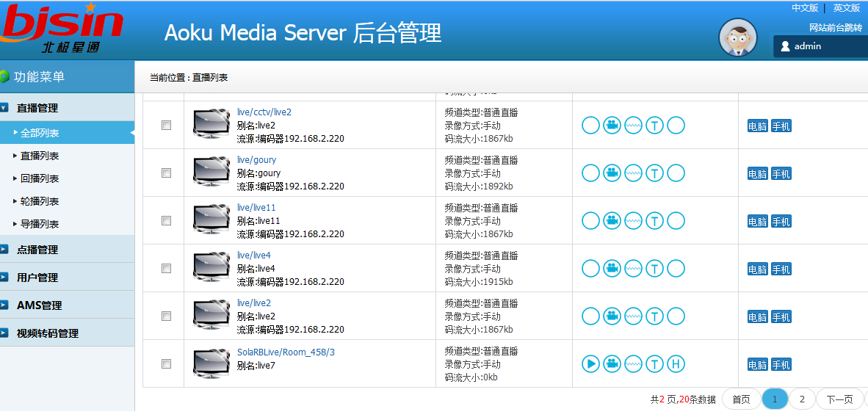This screenshot has width=868, height=420.
Task: Click the wave icon for the live4 channel
Action: (633, 269)
